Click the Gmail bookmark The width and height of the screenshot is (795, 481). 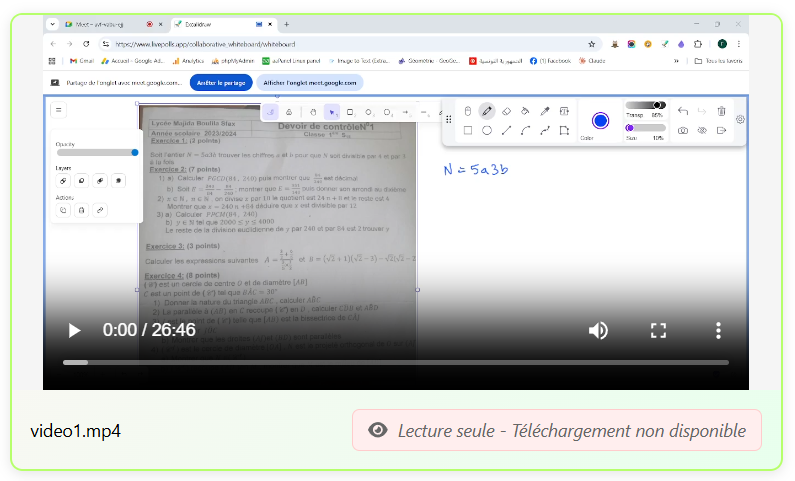[x=81, y=61]
